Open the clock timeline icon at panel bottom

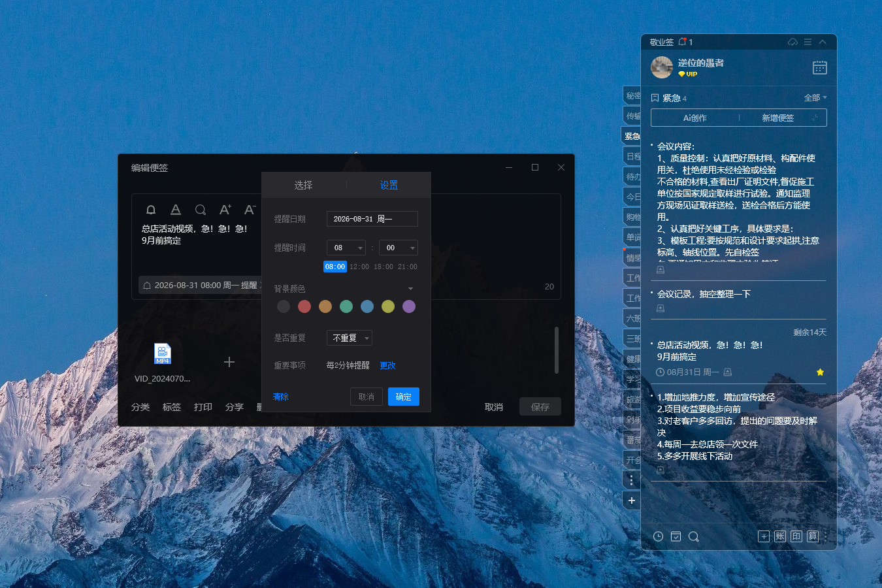[659, 536]
